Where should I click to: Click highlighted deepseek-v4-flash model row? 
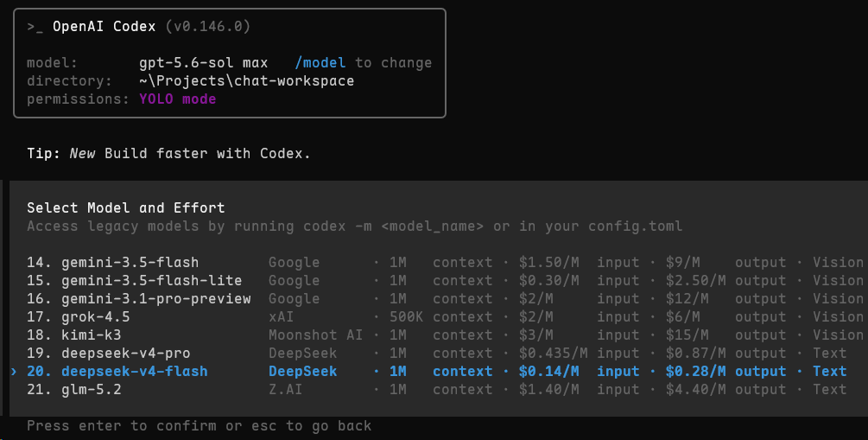[x=437, y=372]
